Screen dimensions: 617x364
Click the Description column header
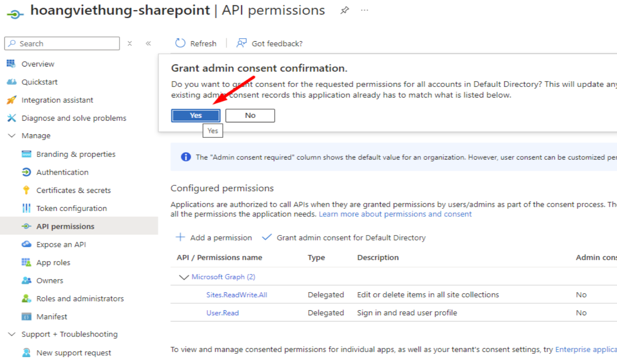point(378,258)
